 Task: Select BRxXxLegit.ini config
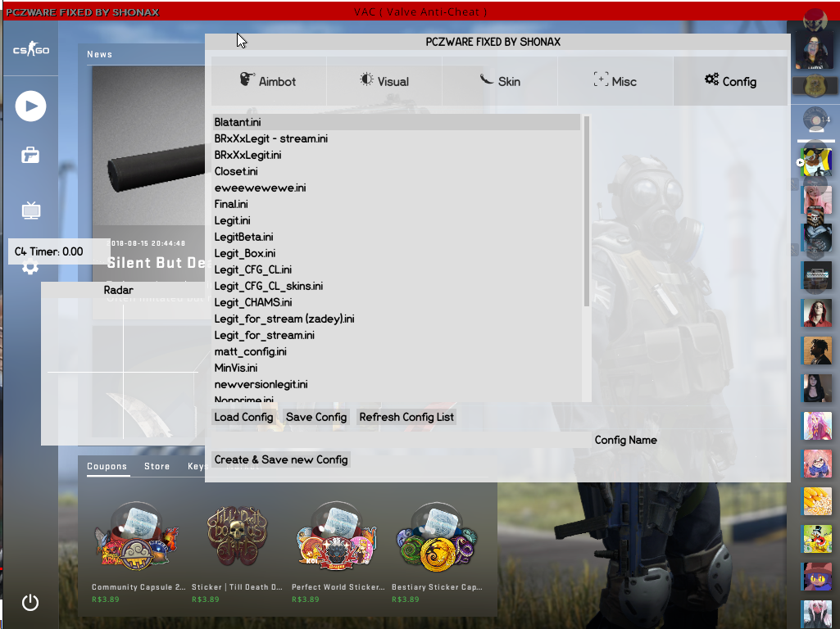[x=397, y=155]
